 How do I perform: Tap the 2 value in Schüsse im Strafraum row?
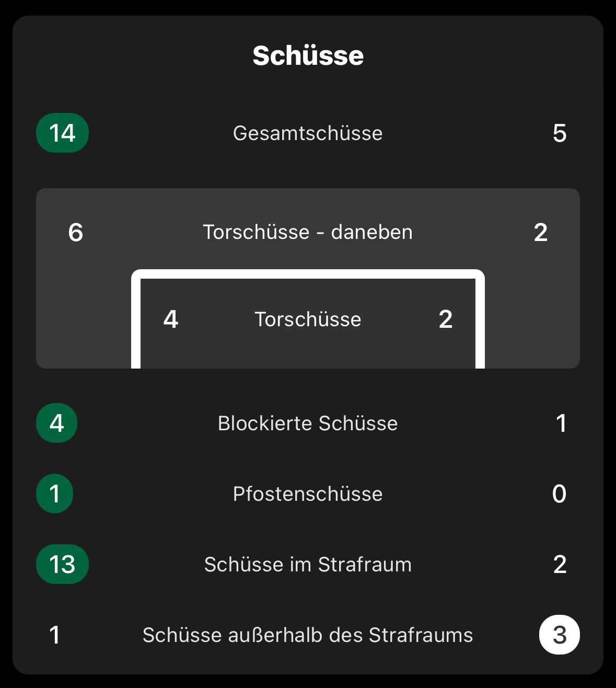click(560, 565)
